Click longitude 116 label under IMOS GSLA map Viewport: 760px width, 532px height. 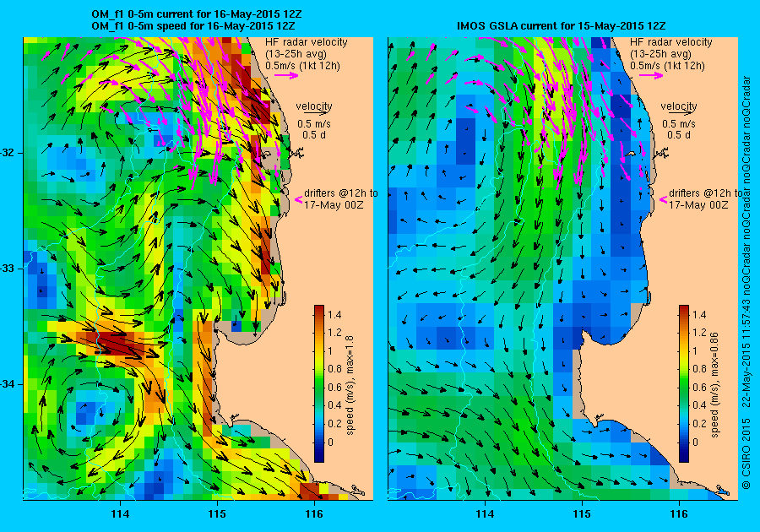(x=679, y=514)
